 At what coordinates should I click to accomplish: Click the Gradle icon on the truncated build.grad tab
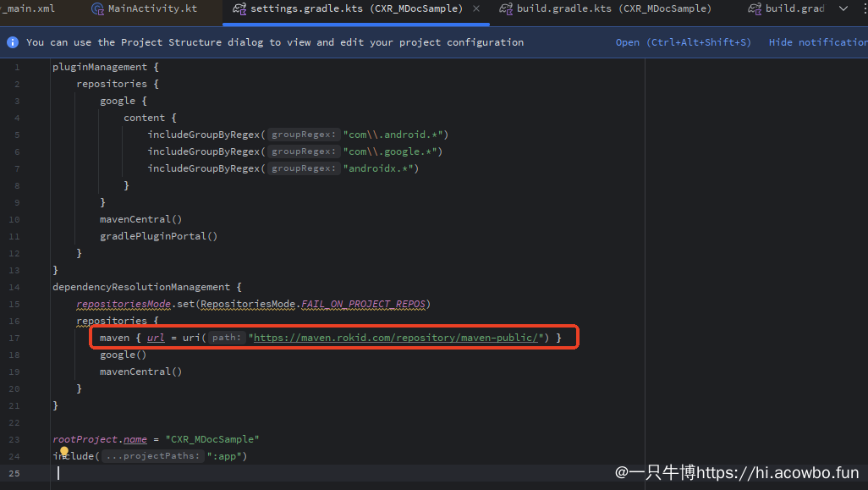[755, 8]
